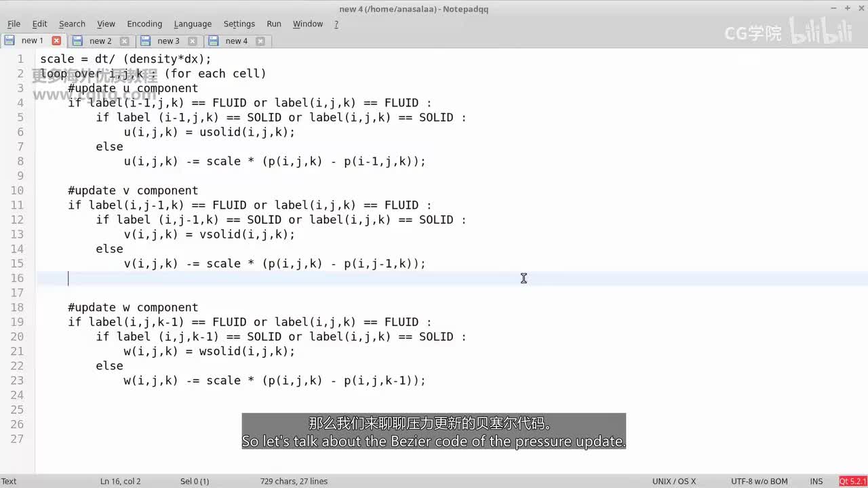Screen dimensions: 868x488
Task: Open the View menu
Action: pos(106,24)
